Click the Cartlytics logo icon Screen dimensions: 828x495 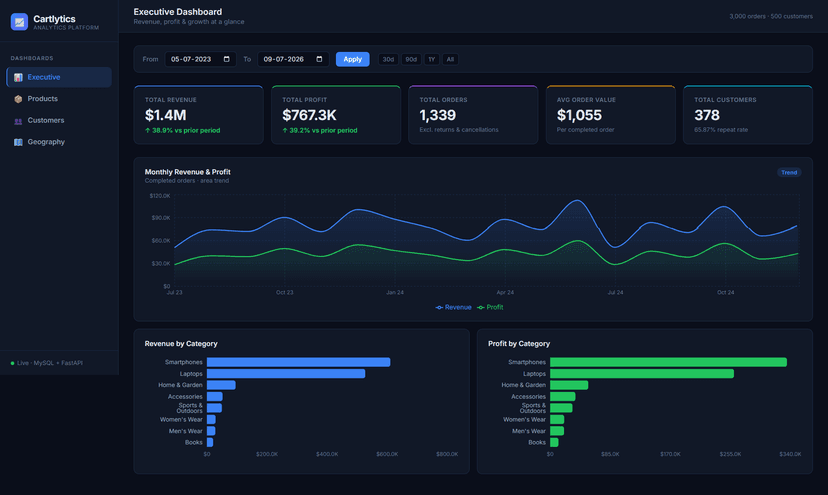[20, 22]
